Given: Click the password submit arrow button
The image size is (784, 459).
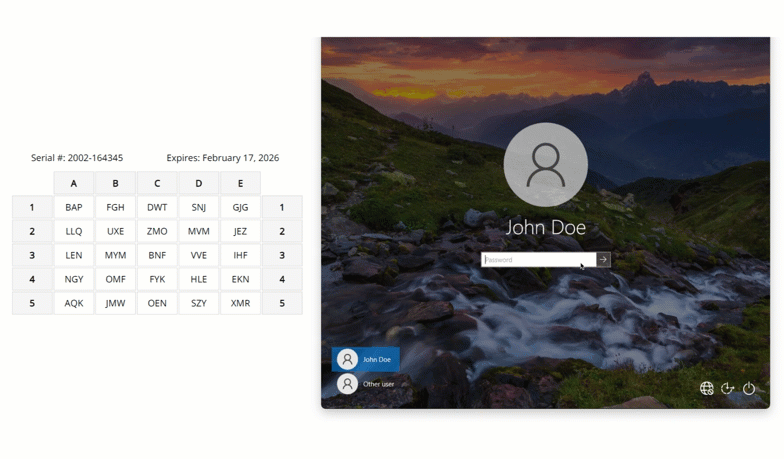Looking at the screenshot, I should pos(603,260).
